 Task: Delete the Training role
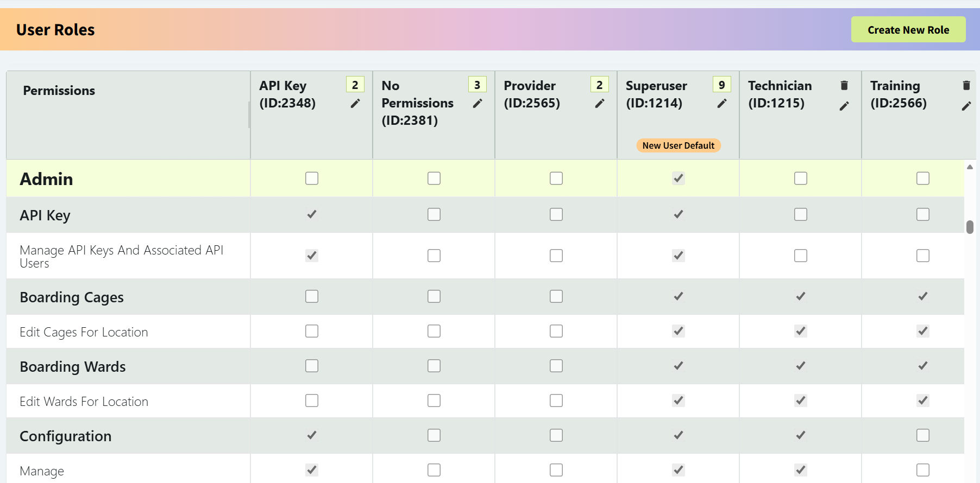966,85
